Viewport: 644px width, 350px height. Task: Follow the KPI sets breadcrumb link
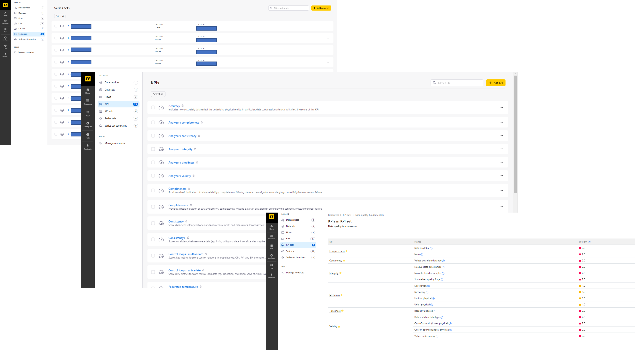[347, 215]
